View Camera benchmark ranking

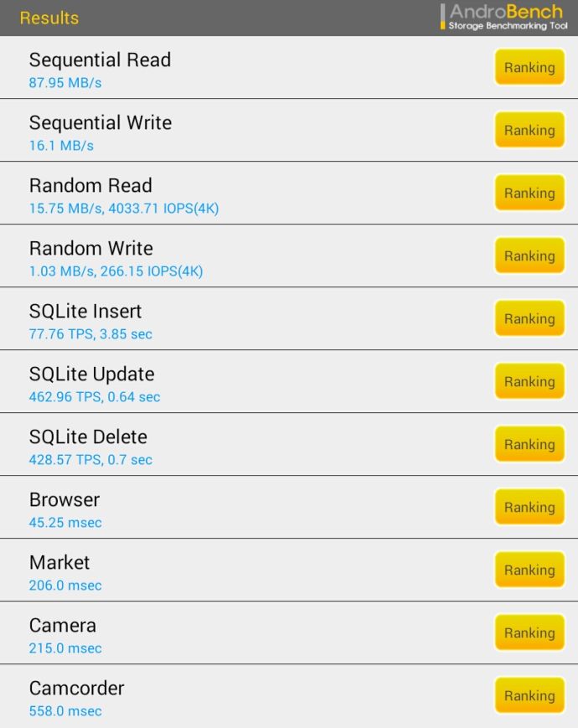point(529,633)
